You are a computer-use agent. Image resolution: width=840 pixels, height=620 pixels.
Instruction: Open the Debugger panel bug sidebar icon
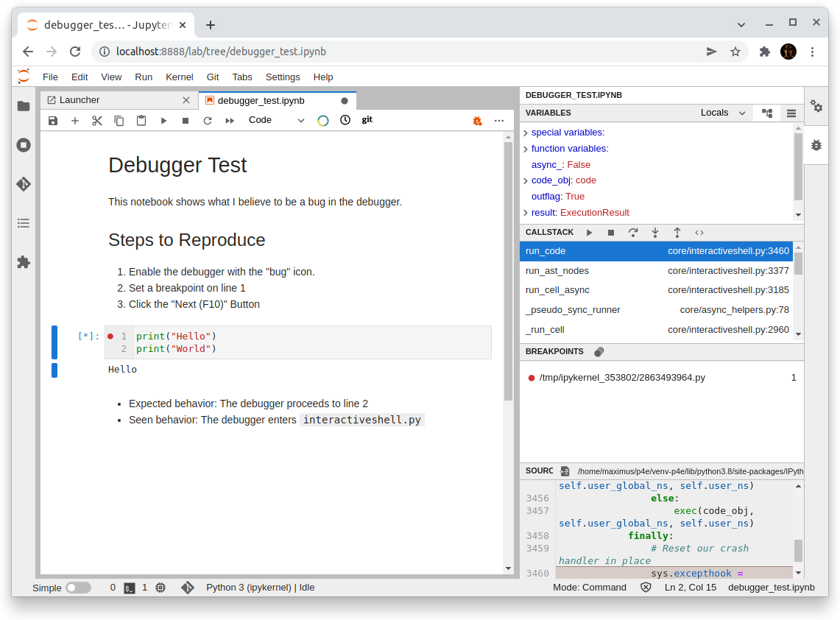[816, 145]
